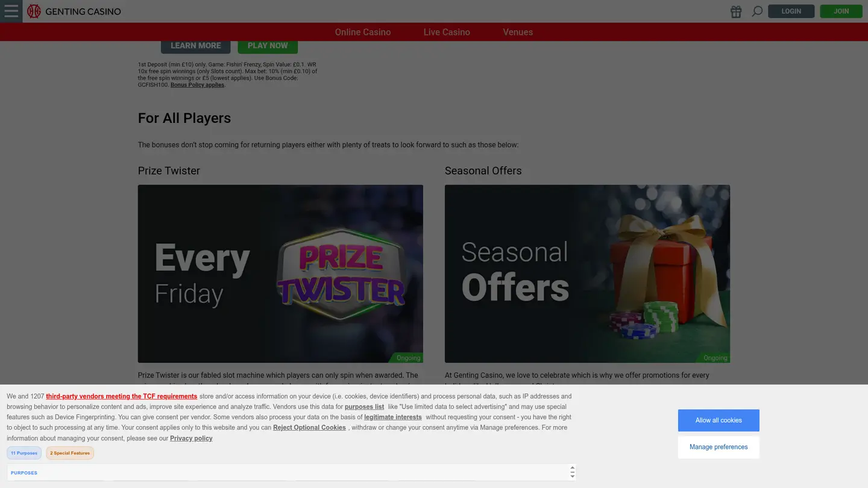This screenshot has width=868, height=488.
Task: Click Manage preferences button
Action: 719,447
